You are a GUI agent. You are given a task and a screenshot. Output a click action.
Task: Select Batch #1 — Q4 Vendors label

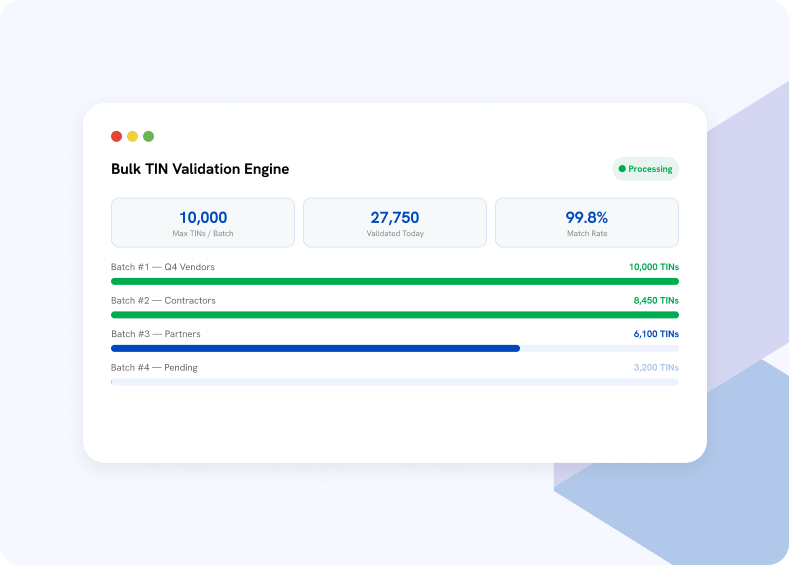tap(163, 267)
